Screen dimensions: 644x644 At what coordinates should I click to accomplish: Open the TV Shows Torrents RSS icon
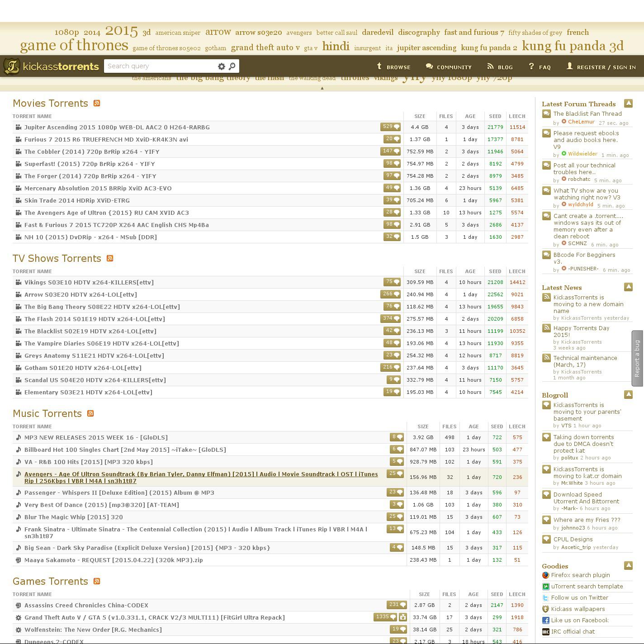[109, 259]
